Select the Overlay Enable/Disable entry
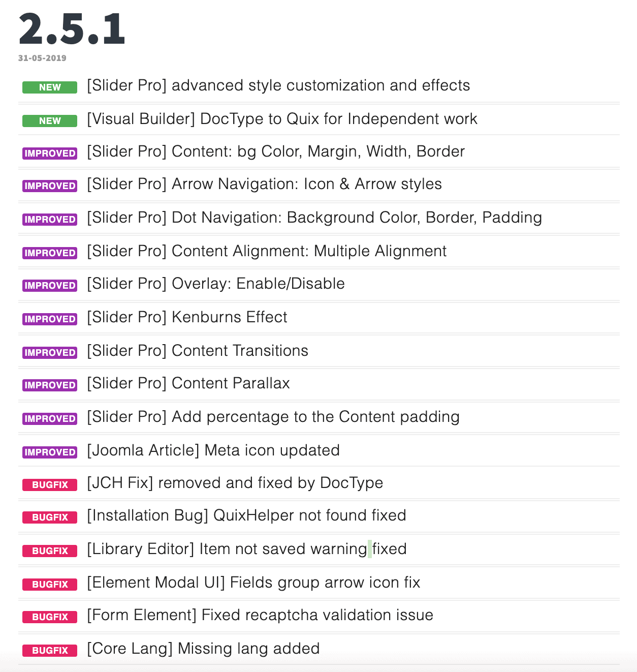Screen dimensions: 637x672 [216, 284]
